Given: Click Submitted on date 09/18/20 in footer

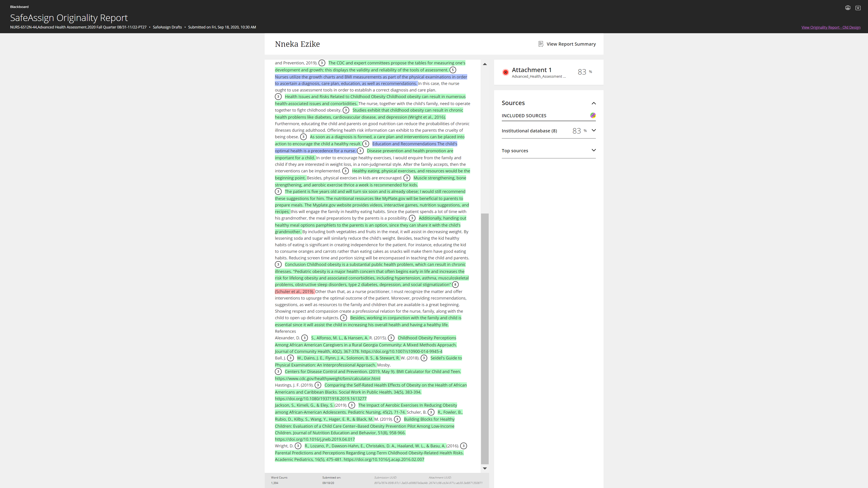Looking at the screenshot, I should tap(328, 483).
